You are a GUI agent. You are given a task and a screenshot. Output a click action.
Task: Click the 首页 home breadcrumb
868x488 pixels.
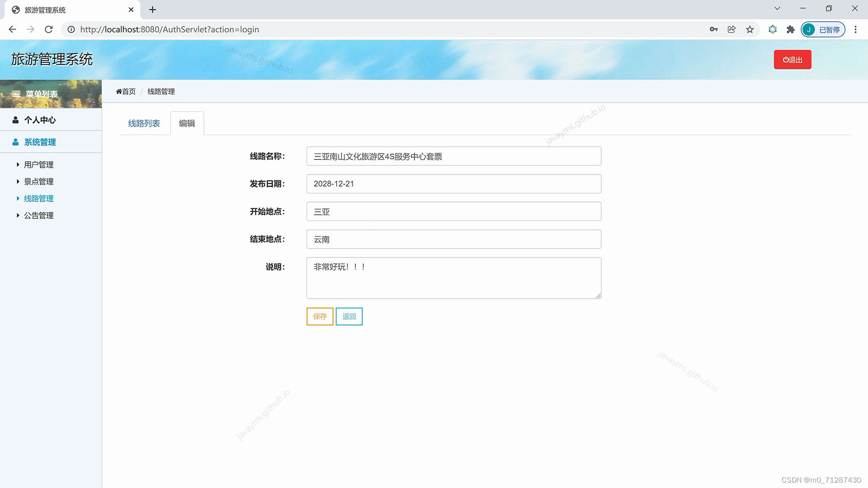coord(126,91)
